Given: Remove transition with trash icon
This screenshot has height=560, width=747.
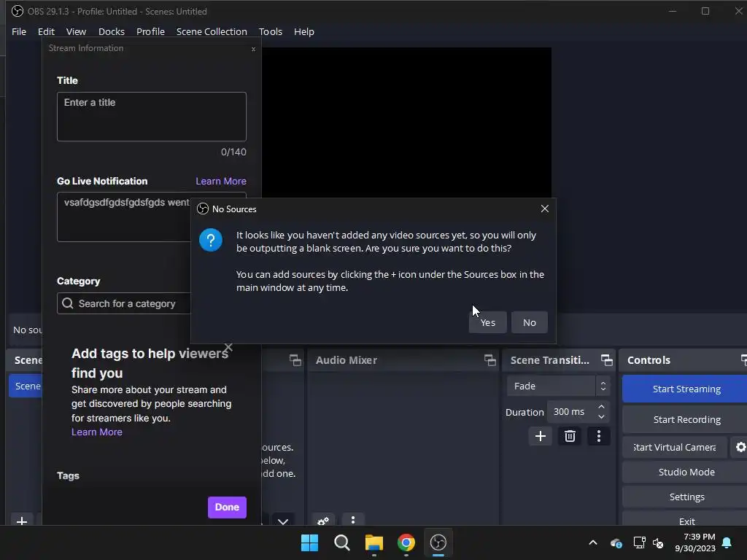Looking at the screenshot, I should (x=570, y=436).
